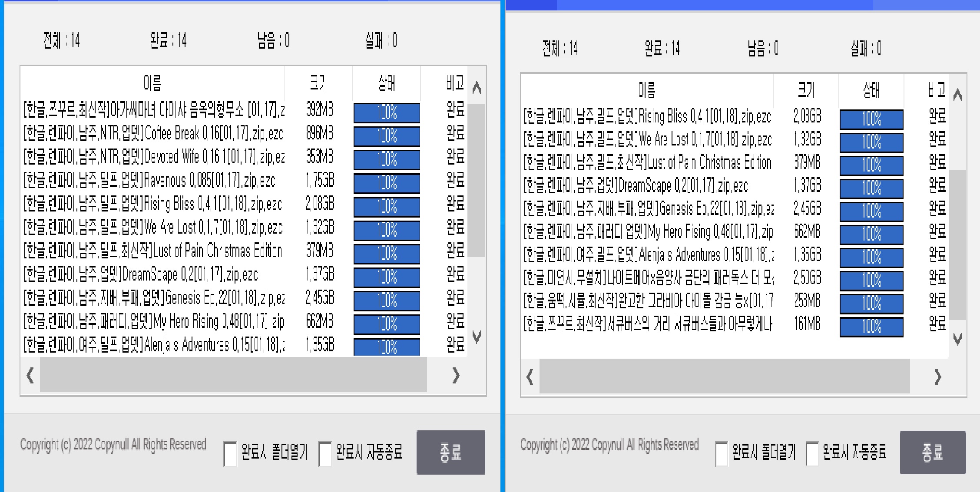Click scroll down arrow in right list
Image resolution: width=980 pixels, height=492 pixels.
click(x=957, y=339)
